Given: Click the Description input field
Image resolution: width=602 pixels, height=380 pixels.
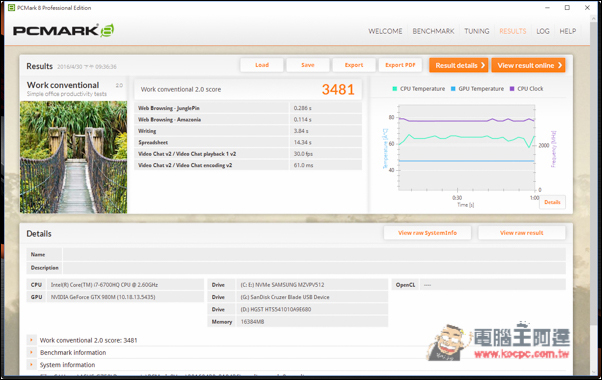Looking at the screenshot, I should click(314, 268).
